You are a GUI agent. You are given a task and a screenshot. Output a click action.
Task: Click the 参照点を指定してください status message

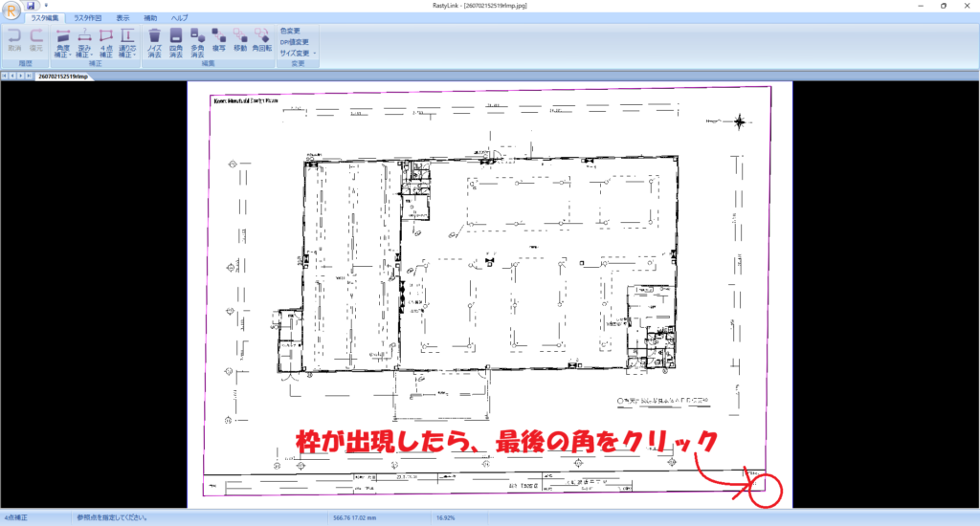(x=113, y=518)
